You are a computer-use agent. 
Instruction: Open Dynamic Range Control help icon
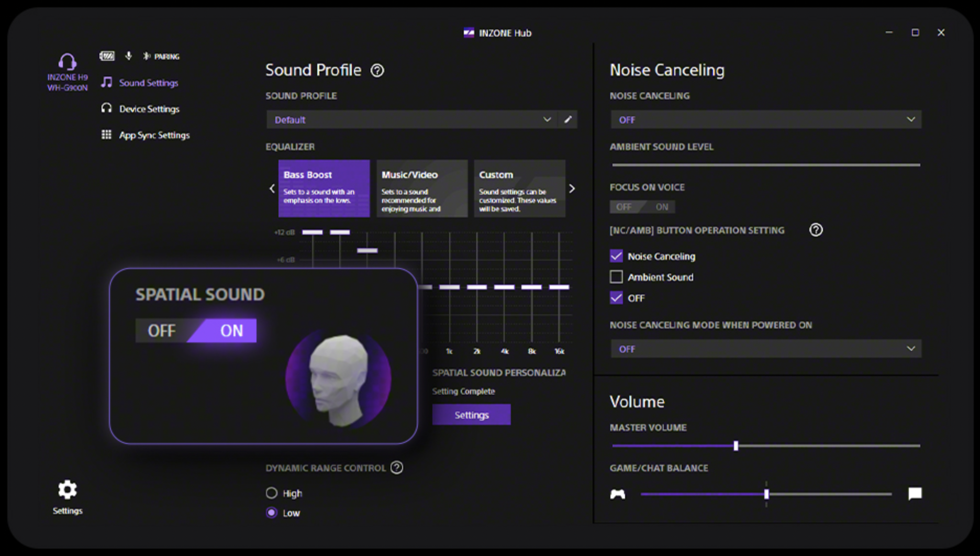tap(397, 468)
